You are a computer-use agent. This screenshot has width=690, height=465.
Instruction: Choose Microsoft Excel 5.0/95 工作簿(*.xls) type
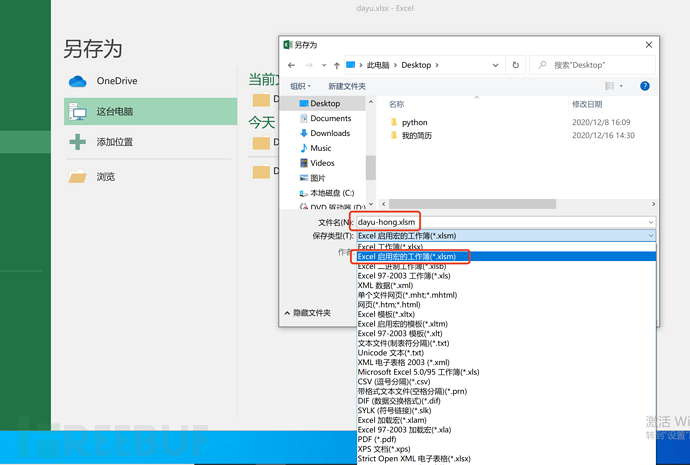click(506, 372)
